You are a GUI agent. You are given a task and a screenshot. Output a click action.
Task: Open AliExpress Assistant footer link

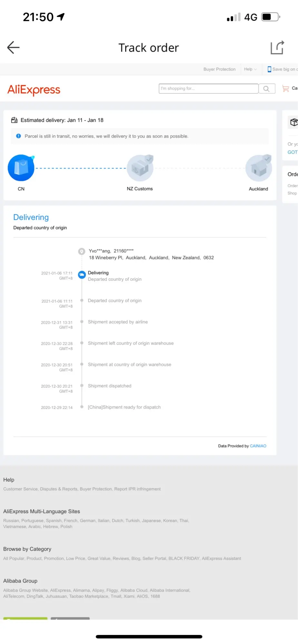221,558
